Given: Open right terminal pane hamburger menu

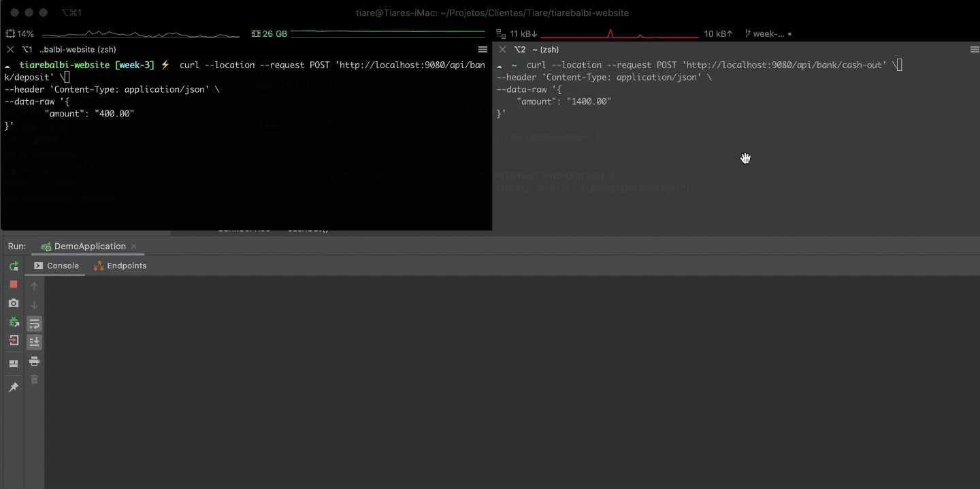Looking at the screenshot, I should tap(974, 50).
